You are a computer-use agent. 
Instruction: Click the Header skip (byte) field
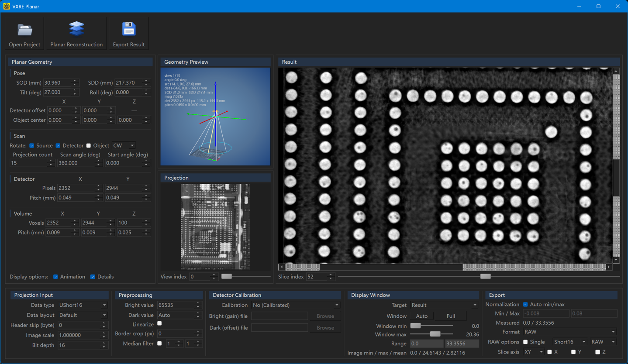[83, 325]
